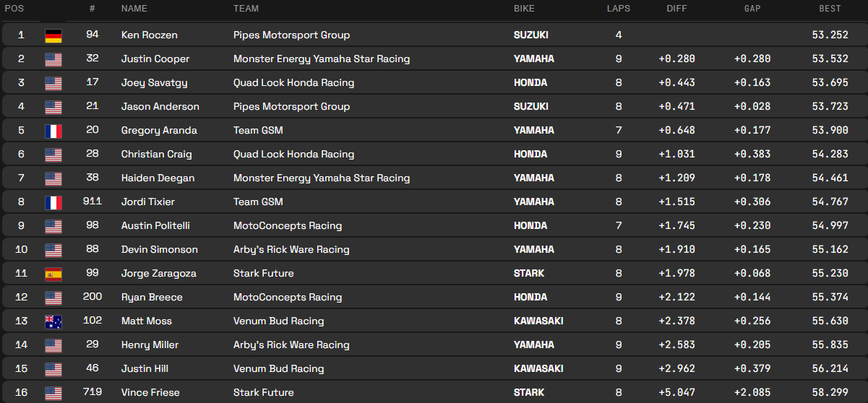Click Joey Savatgy's best time 53.695
The width and height of the screenshot is (868, 403).
coord(830,82)
